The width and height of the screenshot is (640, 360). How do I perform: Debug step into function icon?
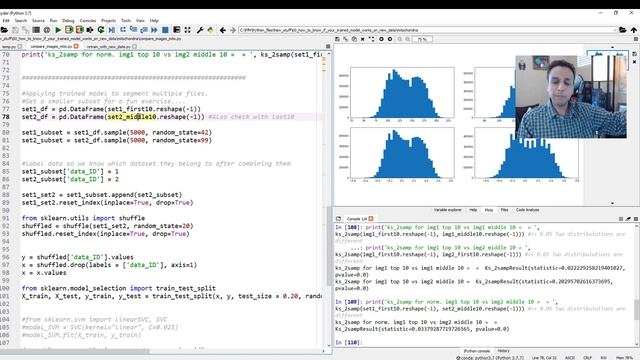[x=133, y=30]
